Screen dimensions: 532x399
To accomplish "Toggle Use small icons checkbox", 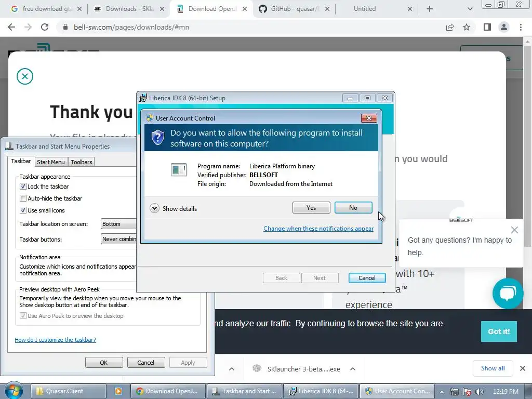I will click(23, 210).
